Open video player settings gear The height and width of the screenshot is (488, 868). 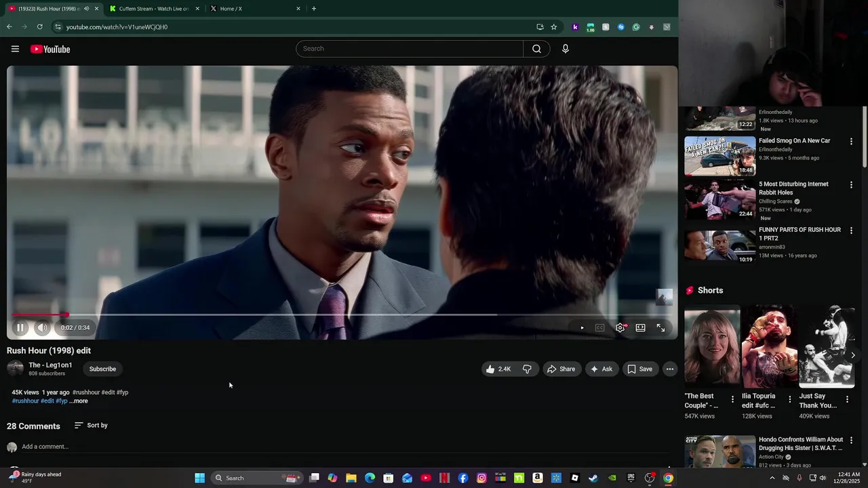point(620,328)
